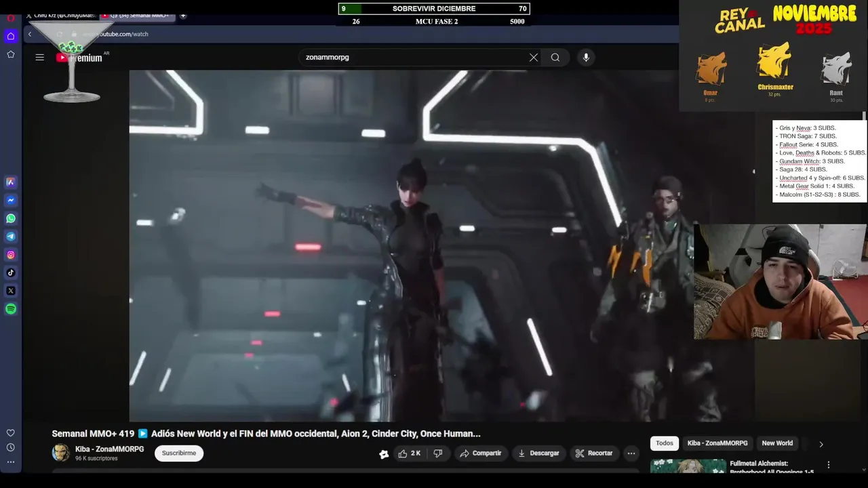Viewport: 868px width, 488px height.
Task: Run search with the magnifier icon
Action: click(x=555, y=58)
